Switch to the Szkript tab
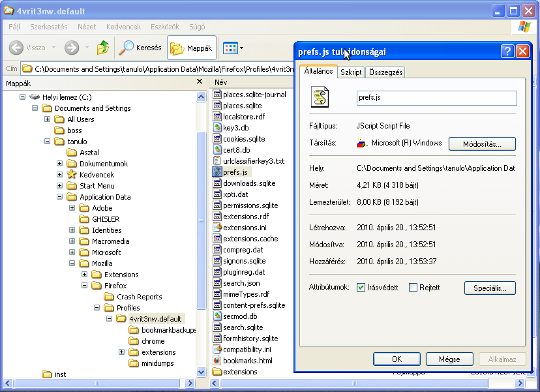 pyautogui.click(x=351, y=72)
